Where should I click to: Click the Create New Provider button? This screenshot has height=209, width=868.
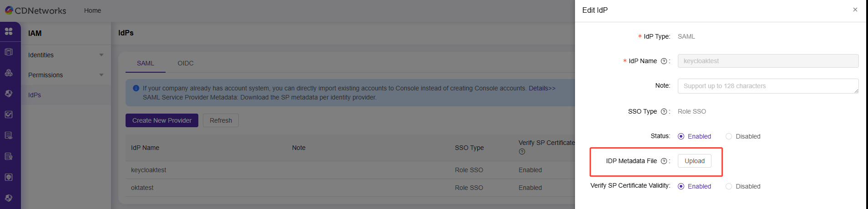[x=162, y=120]
